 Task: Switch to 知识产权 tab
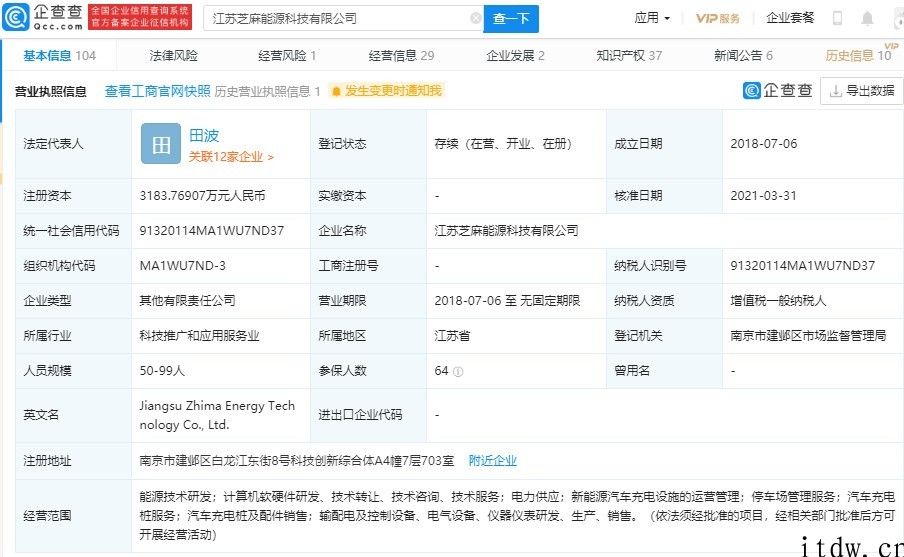point(629,55)
